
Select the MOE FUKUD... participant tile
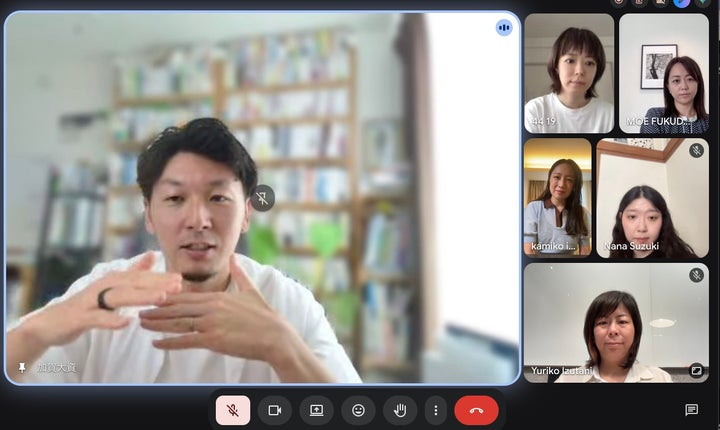point(664,74)
